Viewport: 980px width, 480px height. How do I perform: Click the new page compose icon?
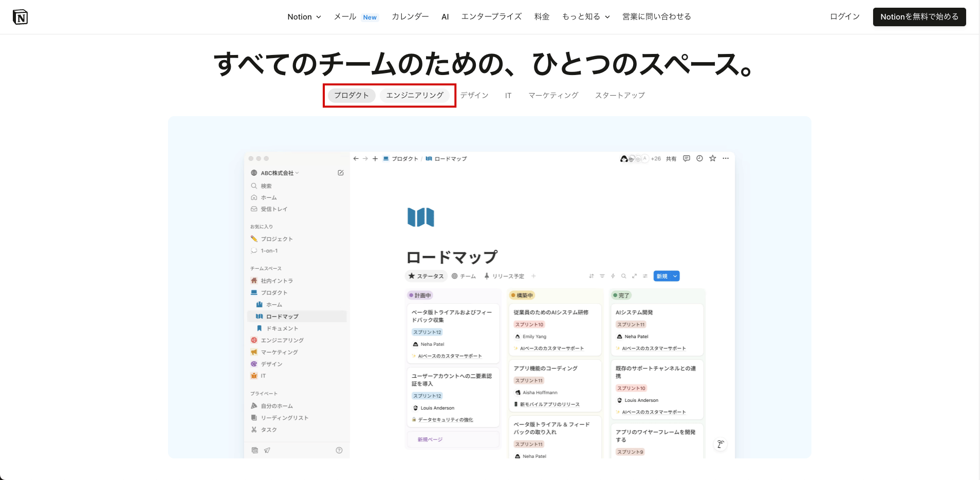(341, 173)
